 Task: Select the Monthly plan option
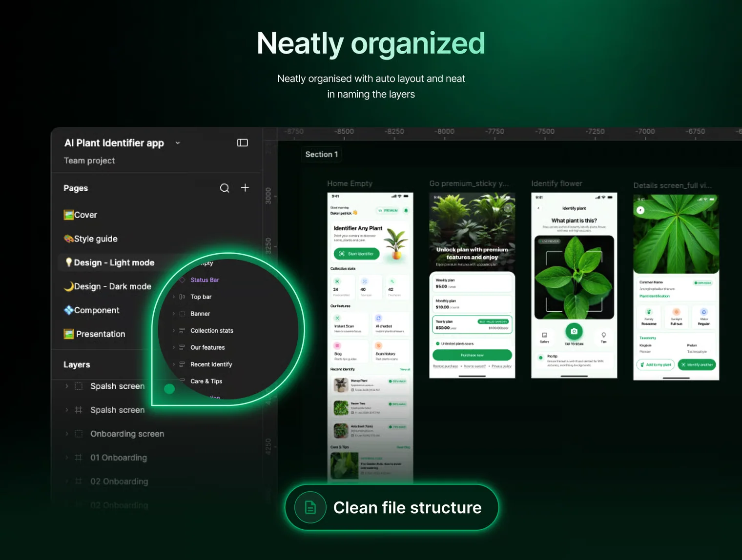click(472, 304)
